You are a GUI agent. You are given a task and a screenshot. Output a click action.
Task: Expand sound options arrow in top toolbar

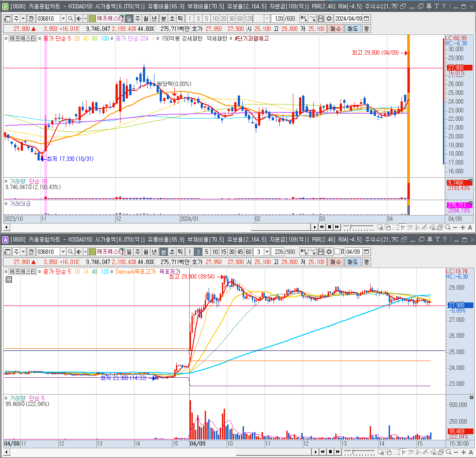[85, 19]
